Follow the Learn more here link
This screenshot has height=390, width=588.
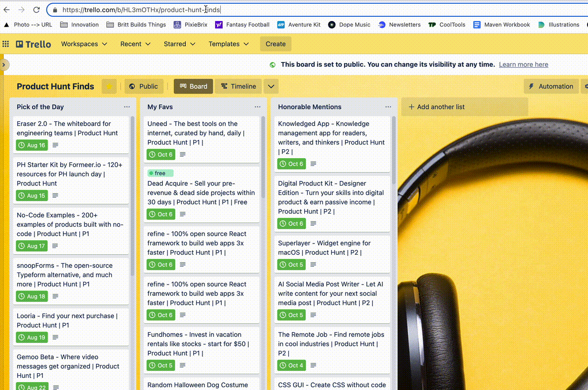pos(523,64)
